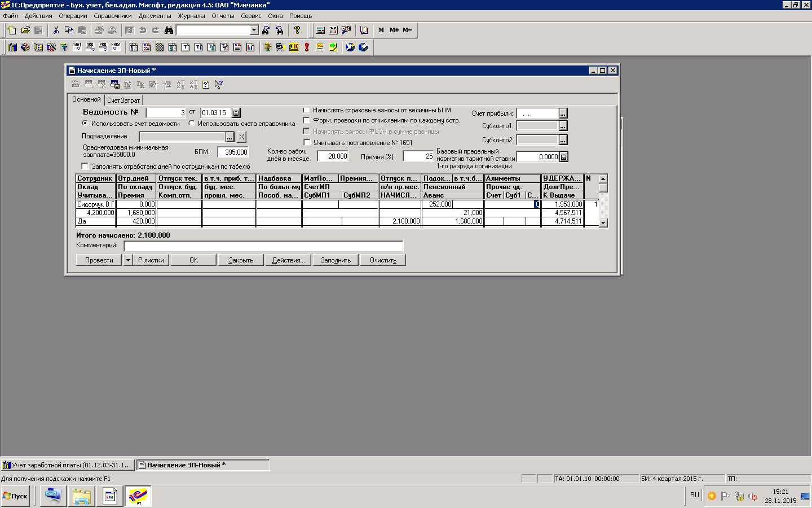Click the Очистить button
812x508 pixels.
(x=383, y=260)
